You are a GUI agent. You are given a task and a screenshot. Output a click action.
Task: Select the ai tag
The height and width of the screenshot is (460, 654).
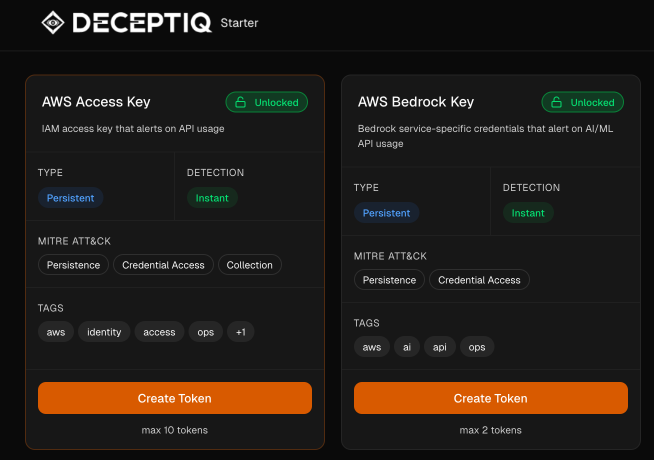(x=405, y=347)
